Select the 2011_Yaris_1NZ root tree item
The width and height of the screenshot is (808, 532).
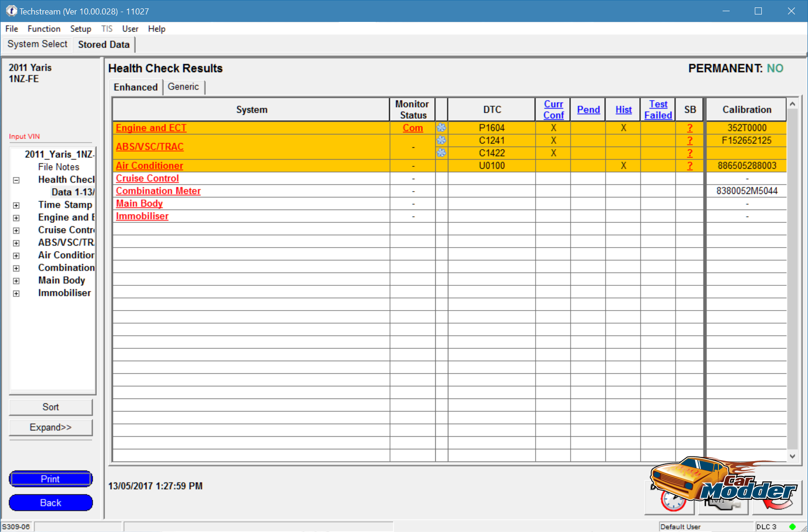tap(60, 154)
